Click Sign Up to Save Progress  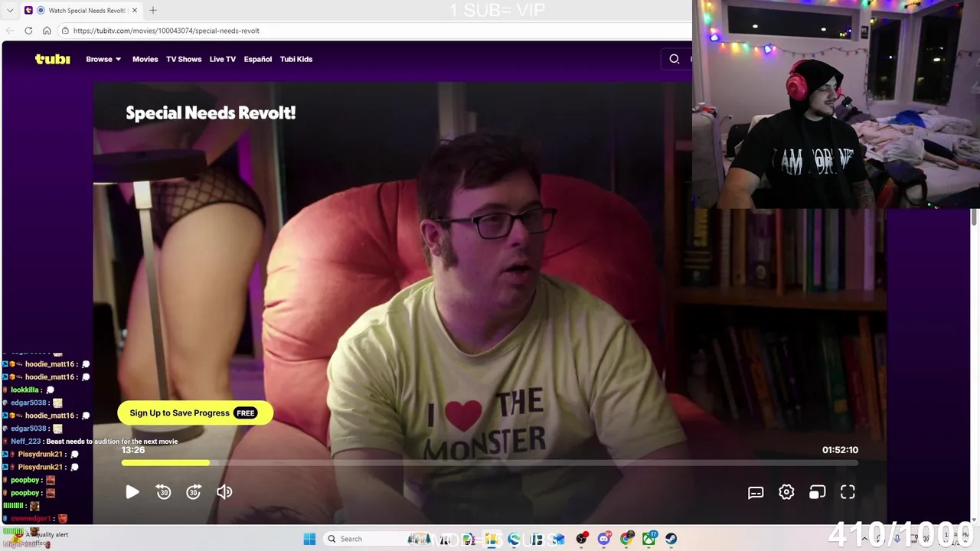[x=194, y=412]
